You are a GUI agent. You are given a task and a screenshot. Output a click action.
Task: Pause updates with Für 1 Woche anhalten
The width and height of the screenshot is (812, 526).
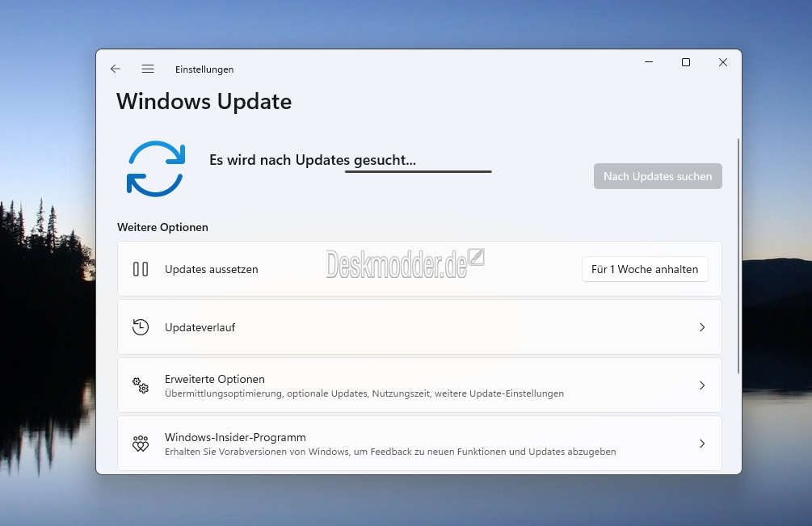pos(645,269)
